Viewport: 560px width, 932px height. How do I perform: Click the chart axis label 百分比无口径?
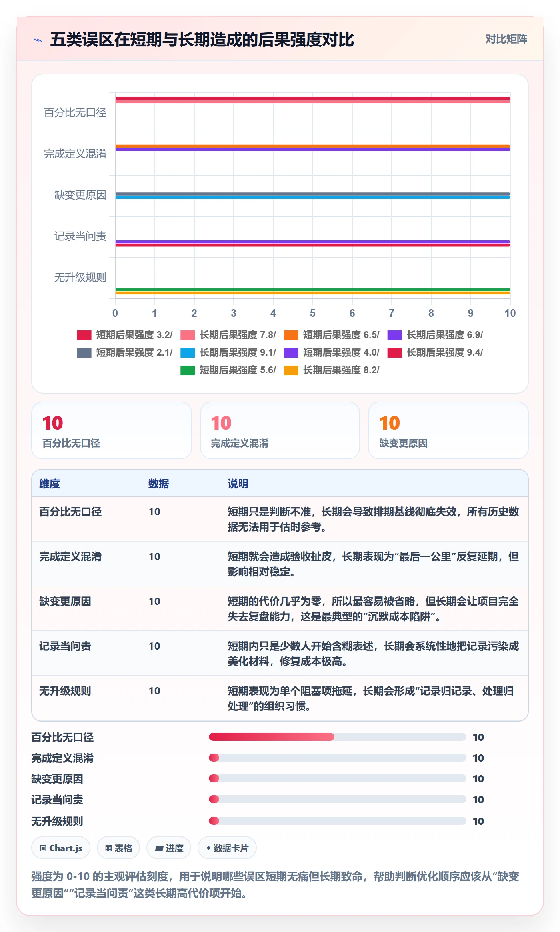tap(75, 113)
